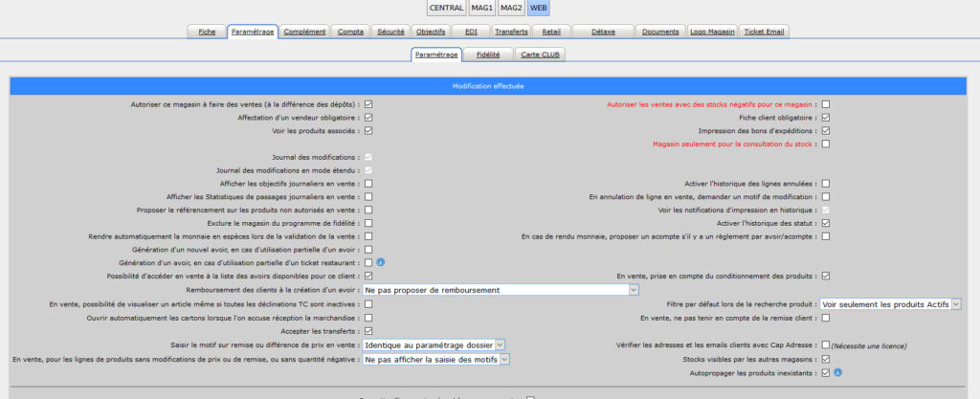Uncheck 'Fiche client obligatoire' checkbox

click(x=825, y=118)
